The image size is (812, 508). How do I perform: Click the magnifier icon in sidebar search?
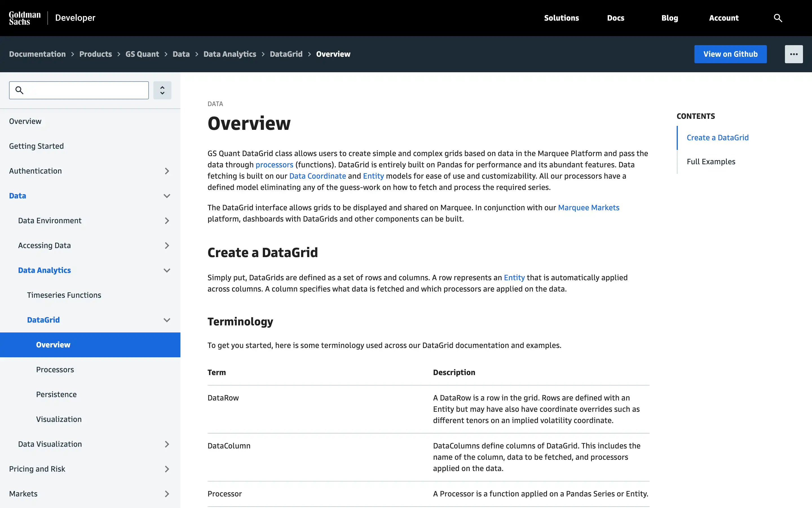tap(19, 90)
